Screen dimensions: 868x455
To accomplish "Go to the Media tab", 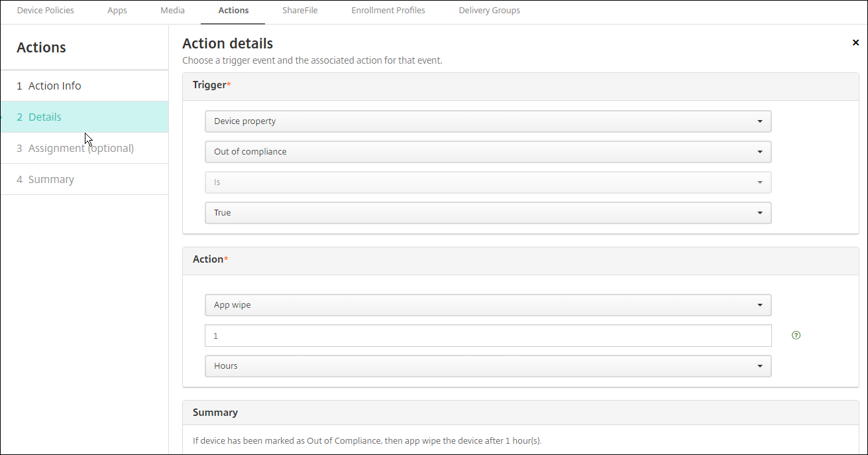I will [x=172, y=11].
